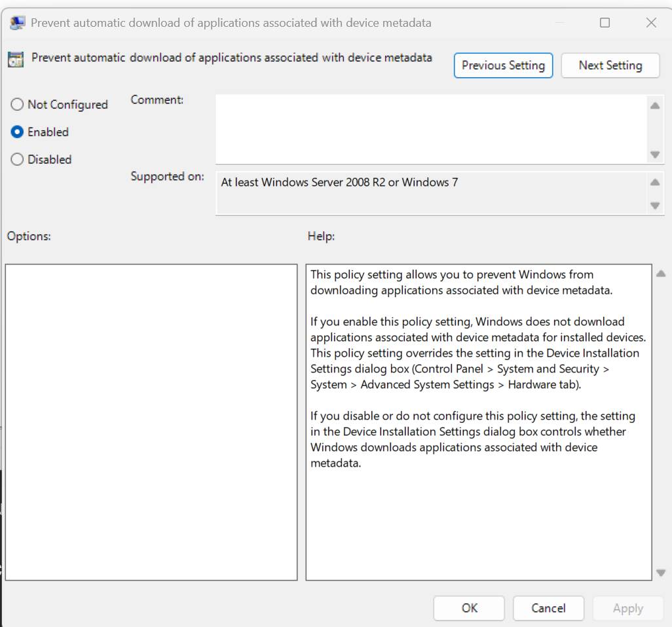Click Supported on scroll up arrow
This screenshot has width=672, height=627.
click(x=655, y=183)
